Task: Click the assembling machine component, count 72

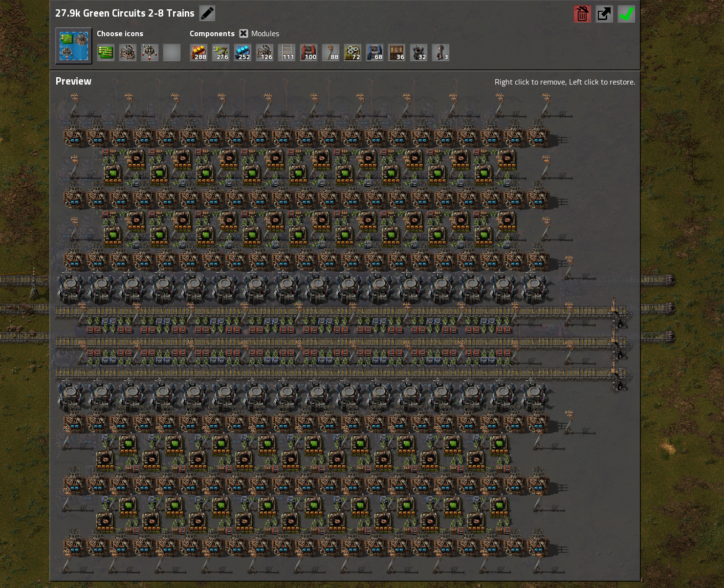Action: (x=352, y=52)
